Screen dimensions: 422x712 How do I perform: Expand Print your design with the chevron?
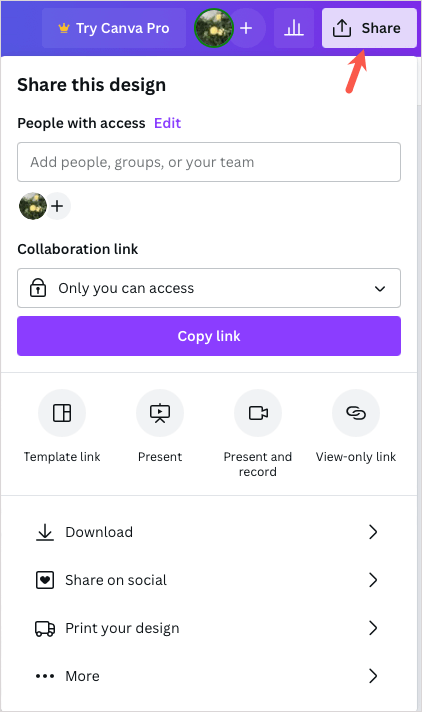373,628
